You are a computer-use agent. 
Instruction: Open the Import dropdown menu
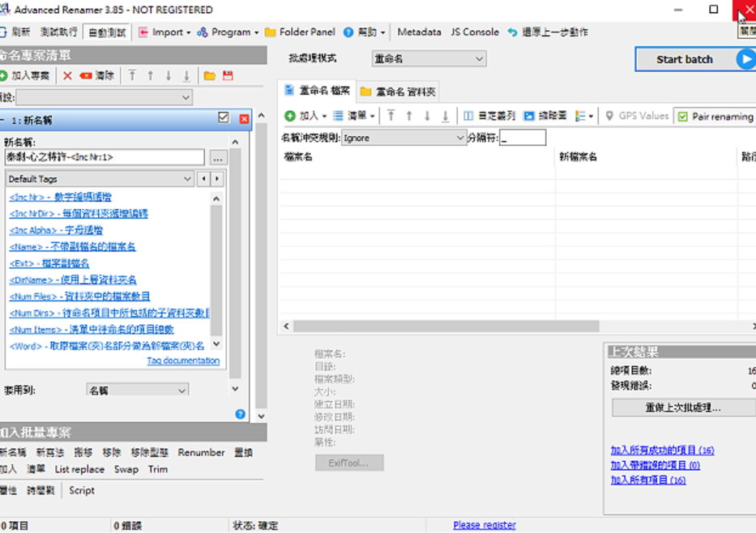[x=164, y=32]
